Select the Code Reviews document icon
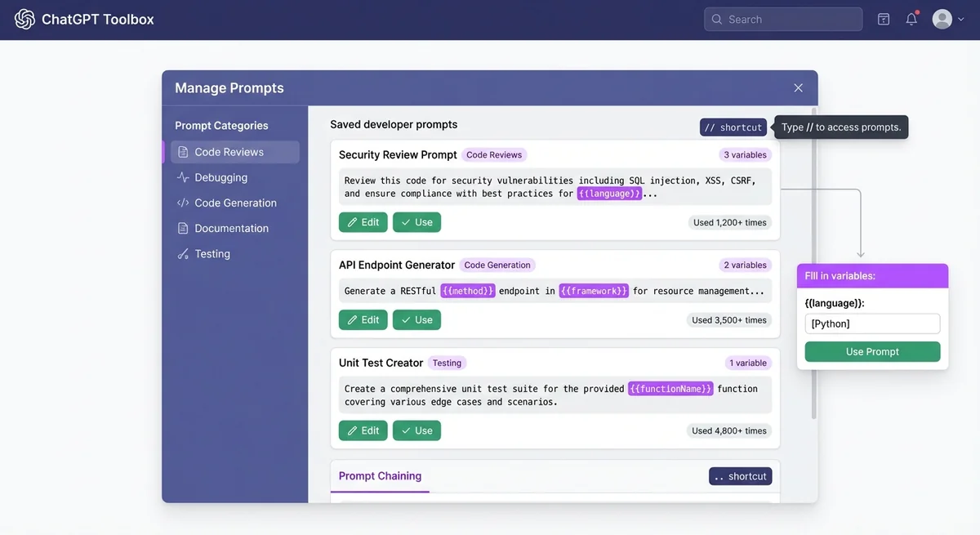The width and height of the screenshot is (980, 535). click(183, 151)
